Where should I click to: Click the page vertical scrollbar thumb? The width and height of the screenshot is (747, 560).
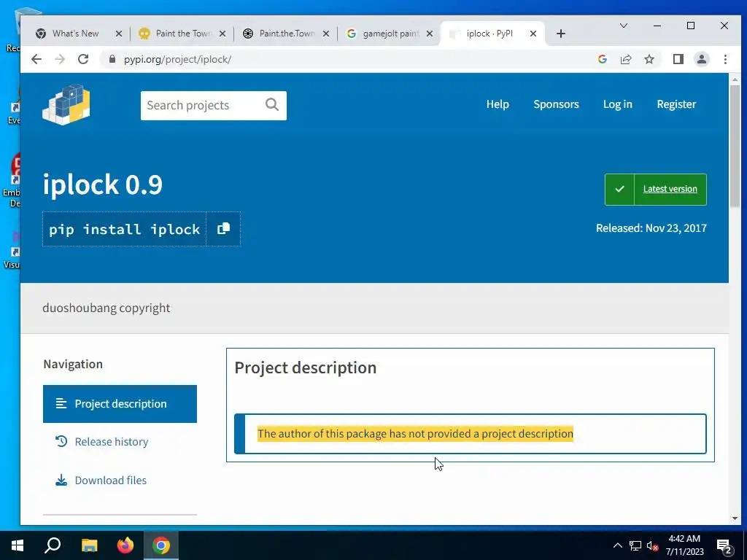pyautogui.click(x=734, y=145)
